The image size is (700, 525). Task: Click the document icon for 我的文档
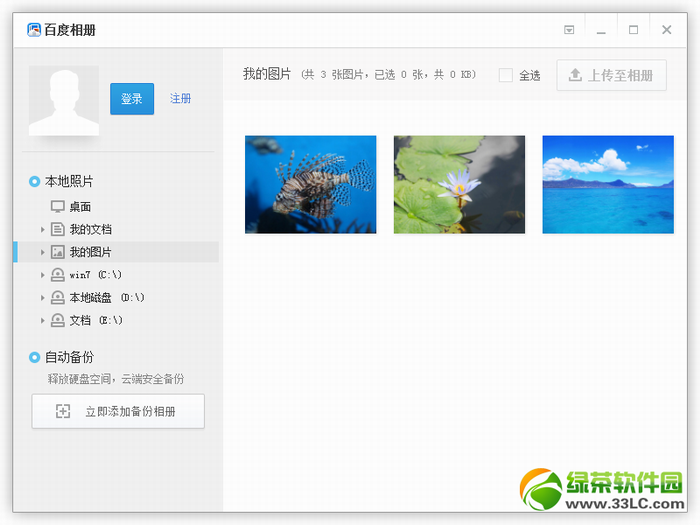point(58,229)
